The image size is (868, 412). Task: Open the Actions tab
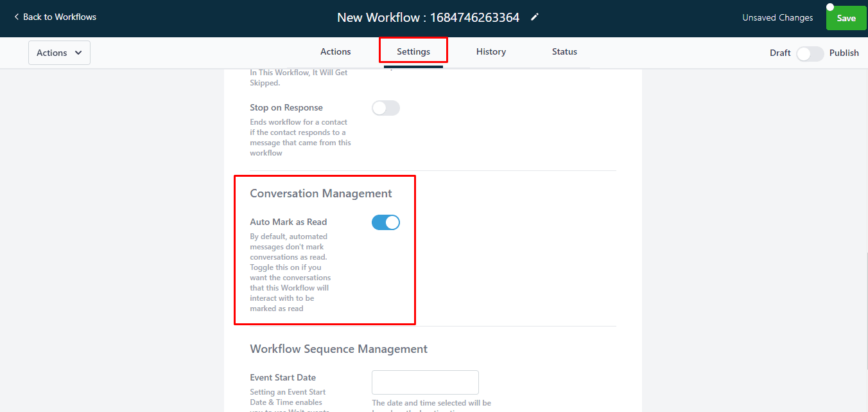coord(335,51)
